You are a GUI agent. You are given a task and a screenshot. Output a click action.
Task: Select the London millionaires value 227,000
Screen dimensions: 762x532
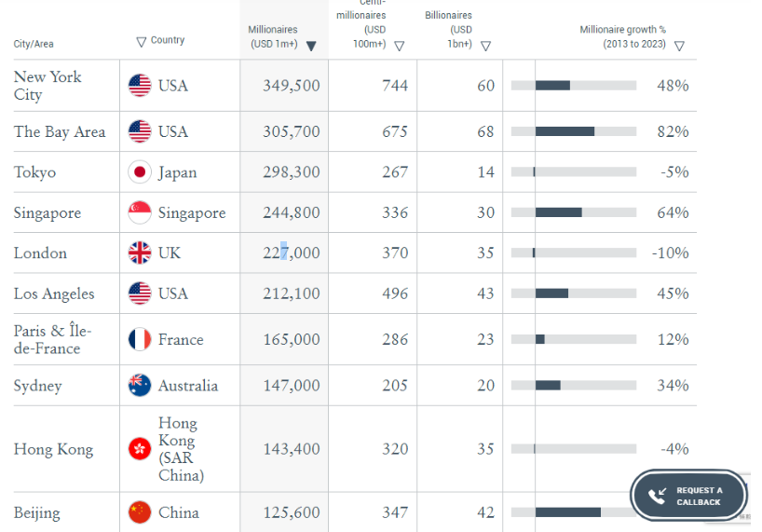(291, 253)
